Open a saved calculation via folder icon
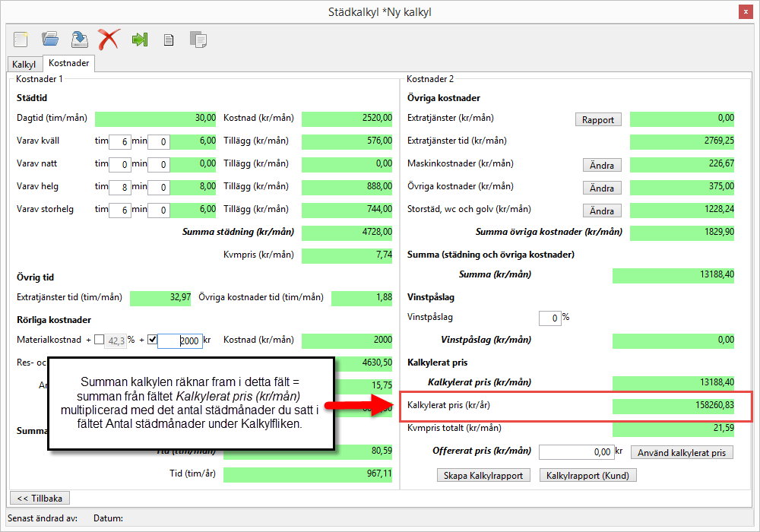Viewport: 760px width, 532px height. point(50,40)
